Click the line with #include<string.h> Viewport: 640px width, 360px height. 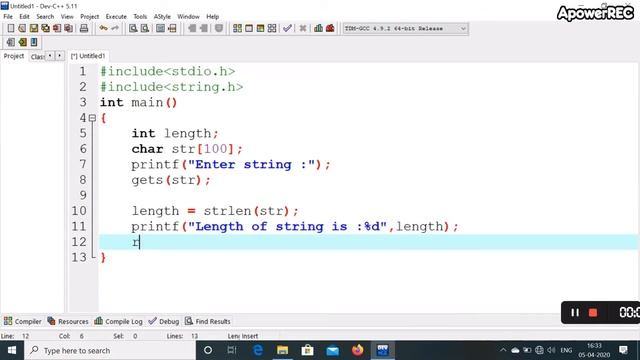click(171, 87)
